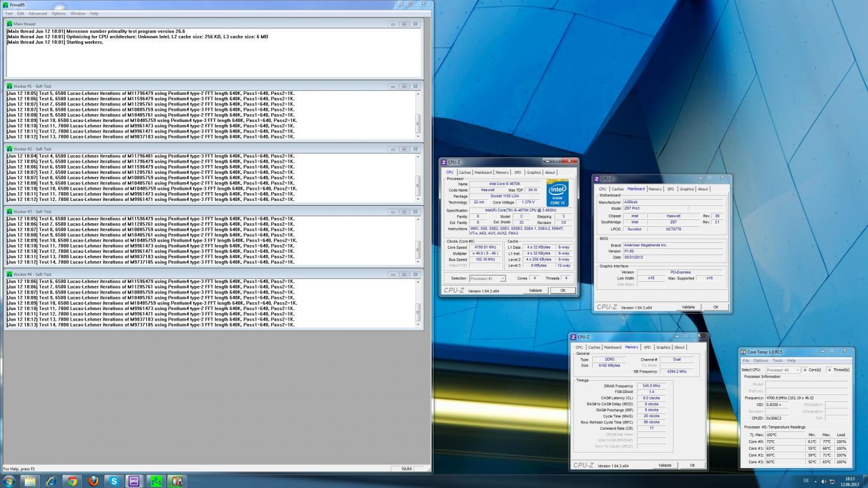
Task: Open the Prime95 Test menu
Action: pyautogui.click(x=9, y=13)
